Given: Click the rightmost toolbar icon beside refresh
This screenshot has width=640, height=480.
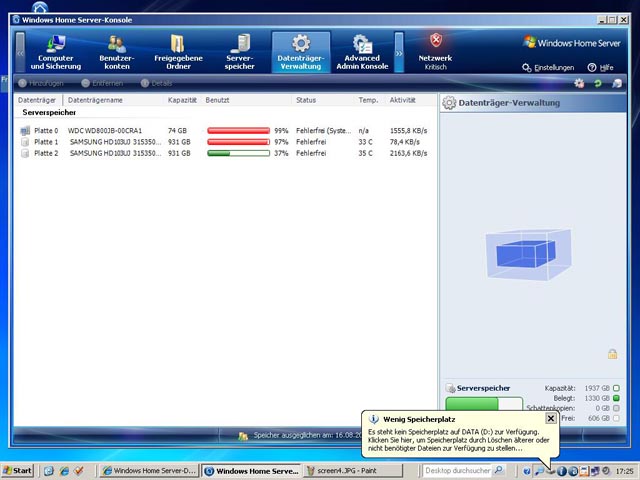Looking at the screenshot, I should click(x=617, y=84).
